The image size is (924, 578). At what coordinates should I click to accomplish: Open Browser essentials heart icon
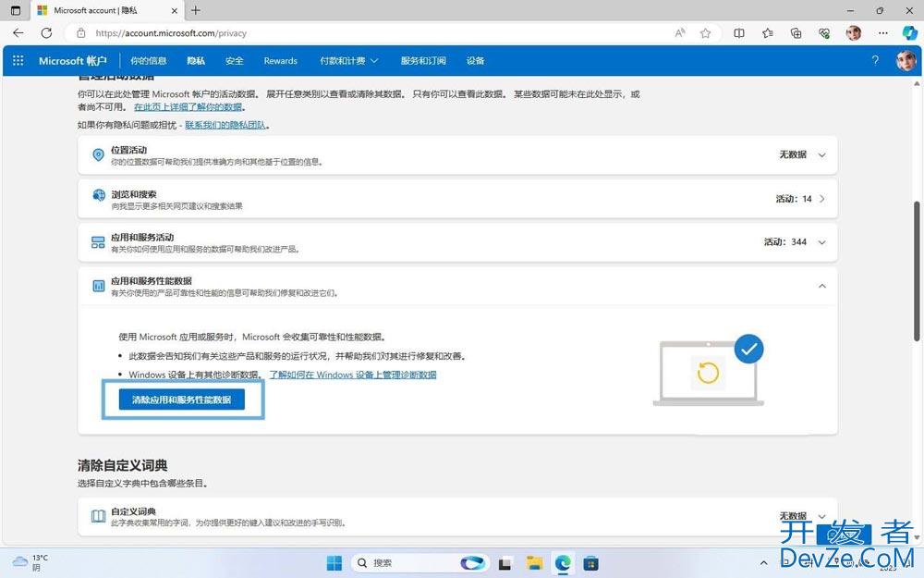pos(824,33)
